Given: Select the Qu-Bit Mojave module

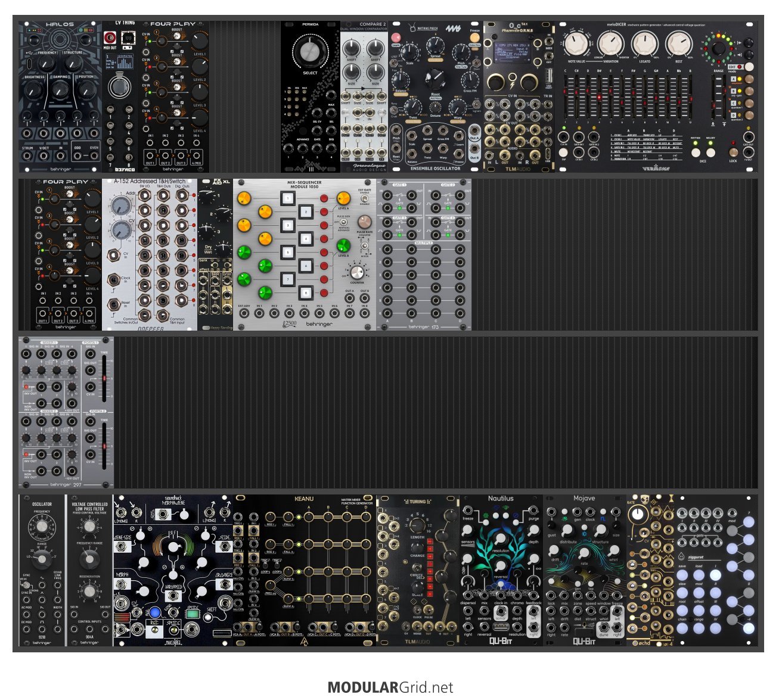Looking at the screenshot, I should pyautogui.click(x=585, y=570).
